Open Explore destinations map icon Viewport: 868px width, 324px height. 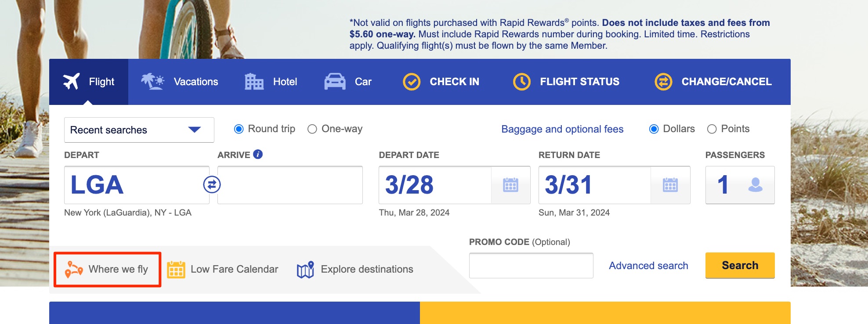tap(306, 268)
